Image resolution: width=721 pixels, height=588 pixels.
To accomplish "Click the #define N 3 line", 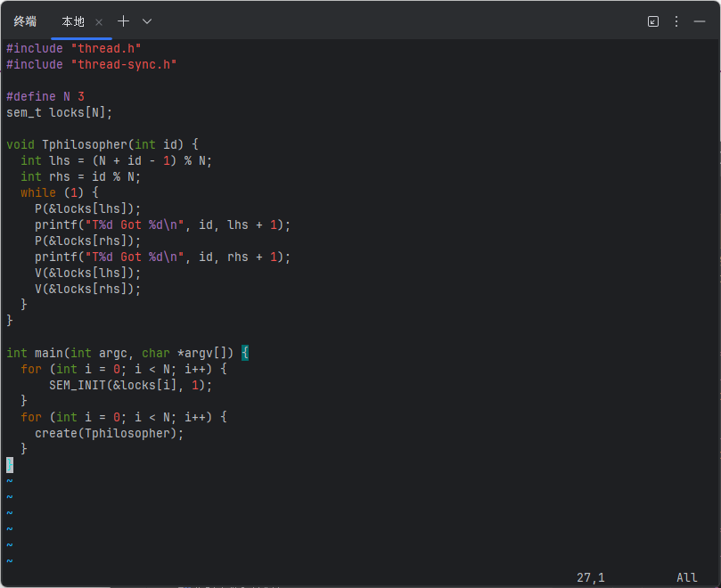I will (45, 96).
